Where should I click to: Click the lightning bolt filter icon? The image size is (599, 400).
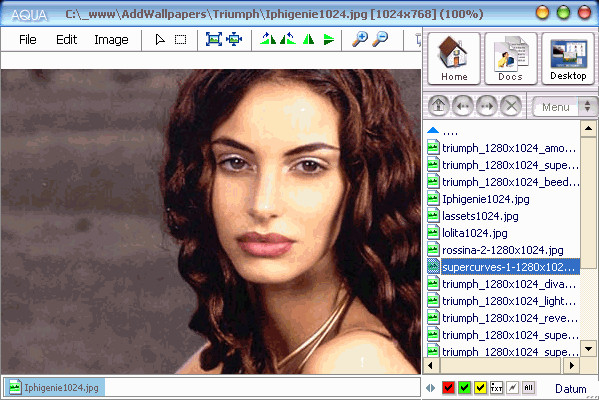(512, 388)
